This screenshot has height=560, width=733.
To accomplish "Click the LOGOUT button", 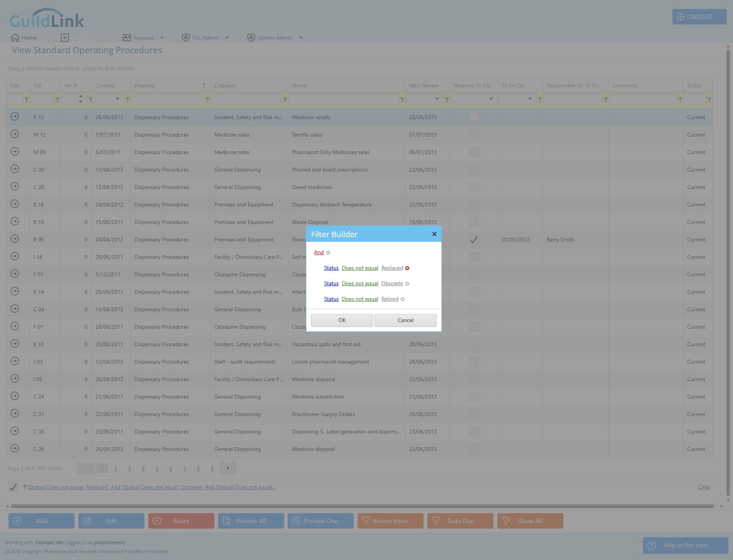I will 699,17.
